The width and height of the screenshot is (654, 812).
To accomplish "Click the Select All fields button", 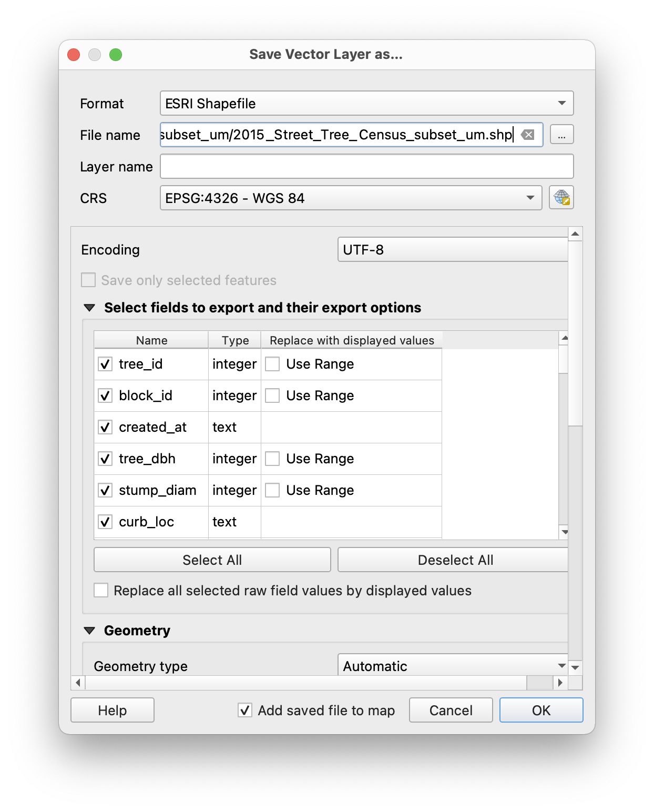I will pos(211,560).
